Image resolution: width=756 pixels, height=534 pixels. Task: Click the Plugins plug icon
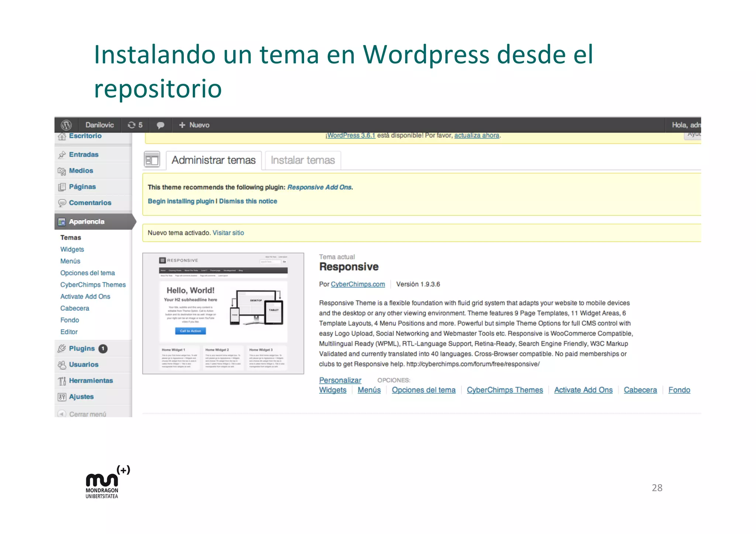(x=62, y=348)
